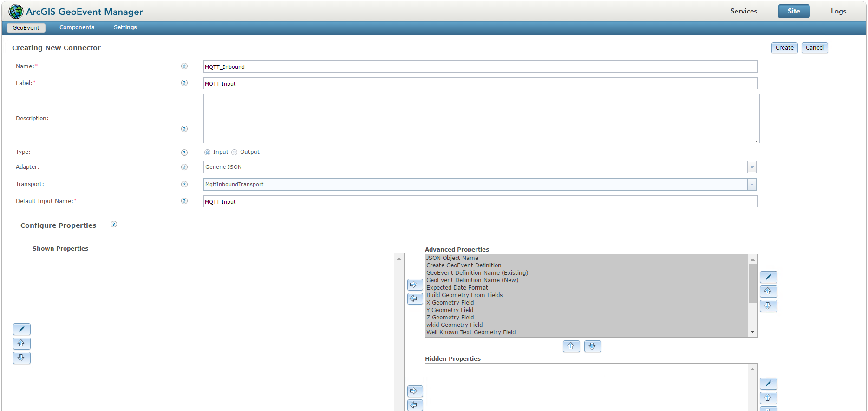The image size is (868, 411).
Task: Click the Advanced Properties scroll down arrow
Action: pos(752,332)
